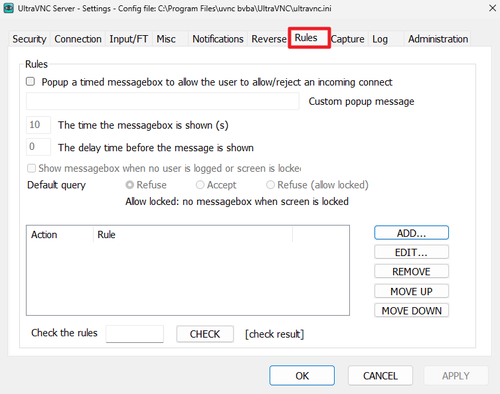500x394 pixels.
Task: Click the UltraVNC eye icon in title bar
Action: (8, 8)
